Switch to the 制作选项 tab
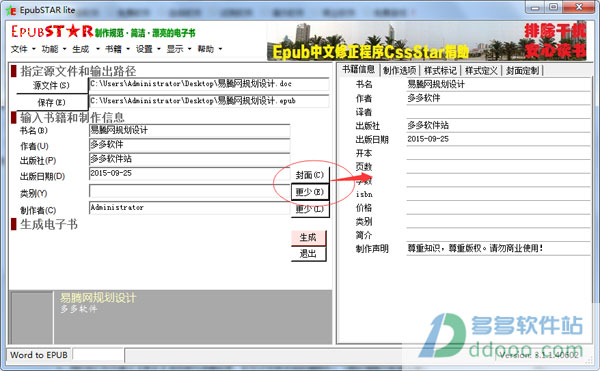This screenshot has height=371, width=600. pos(399,70)
